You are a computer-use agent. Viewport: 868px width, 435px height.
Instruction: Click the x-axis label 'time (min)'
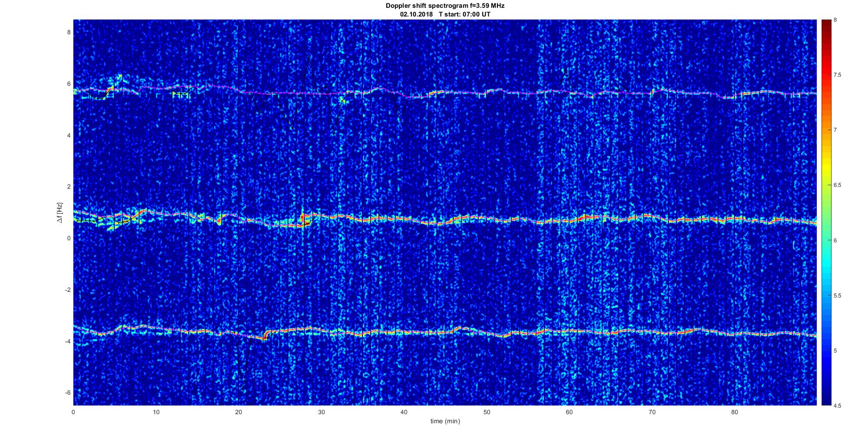click(x=445, y=421)
